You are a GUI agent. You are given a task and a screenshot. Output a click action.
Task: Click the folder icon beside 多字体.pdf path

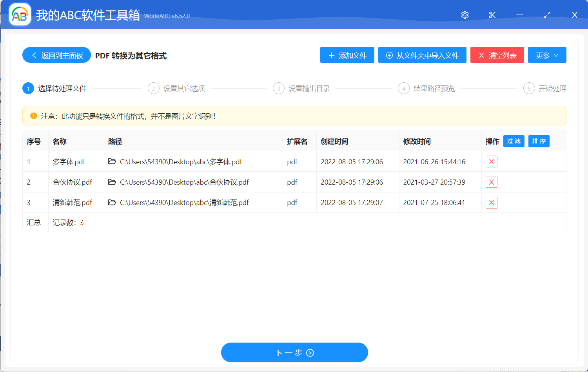point(112,162)
